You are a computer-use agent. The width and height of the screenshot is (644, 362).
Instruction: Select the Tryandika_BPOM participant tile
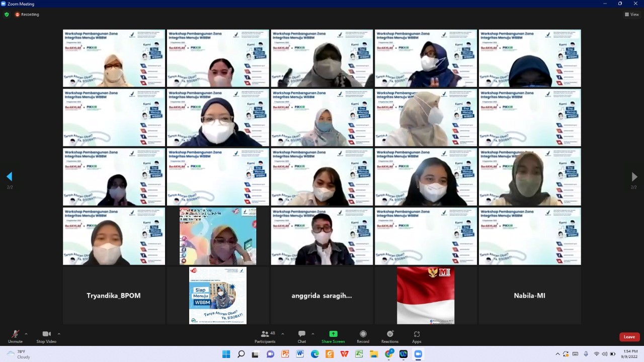pos(114,296)
